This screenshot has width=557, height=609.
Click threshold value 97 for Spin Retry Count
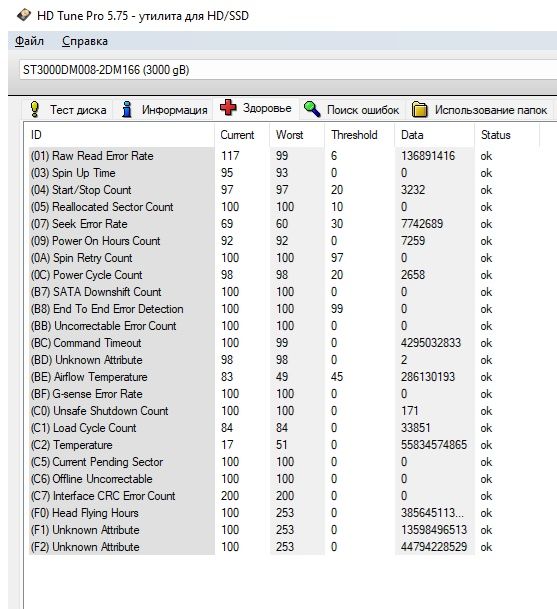coord(337,258)
